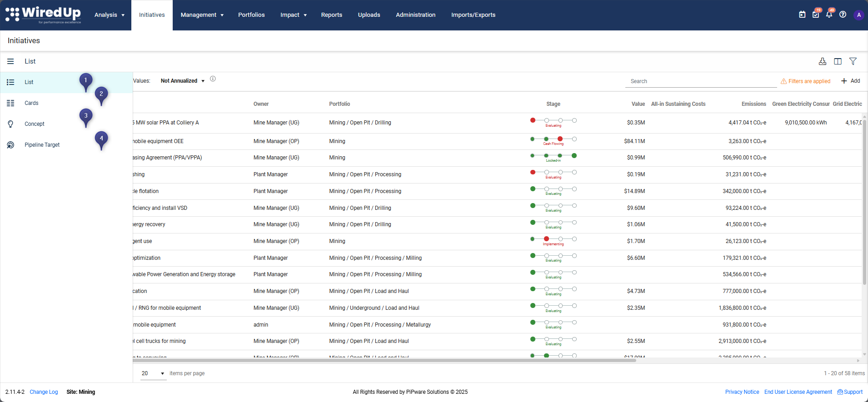The width and height of the screenshot is (868, 402).
Task: Click in the Search field
Action: coord(701,81)
